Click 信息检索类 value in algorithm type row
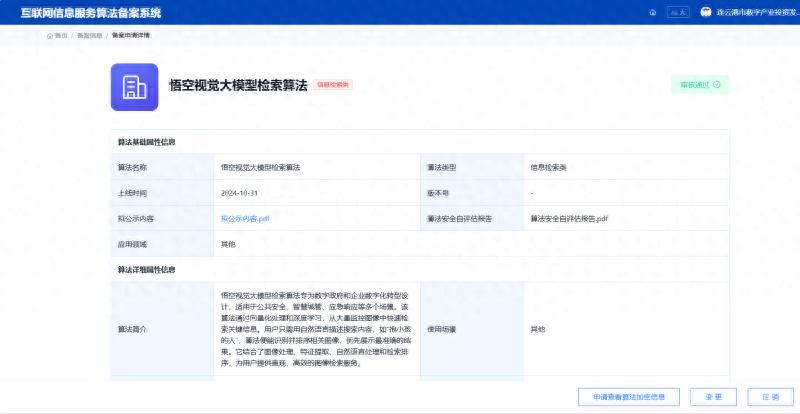This screenshot has height=414, width=800. [x=548, y=167]
